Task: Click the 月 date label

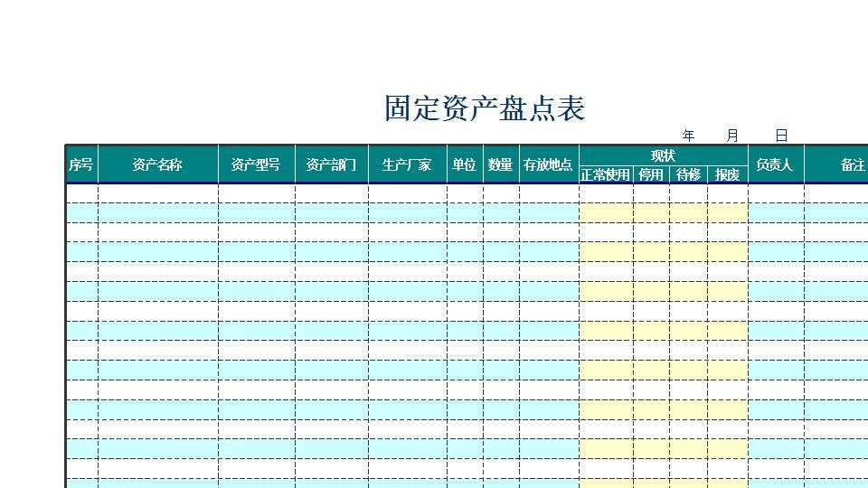Action: click(x=731, y=136)
